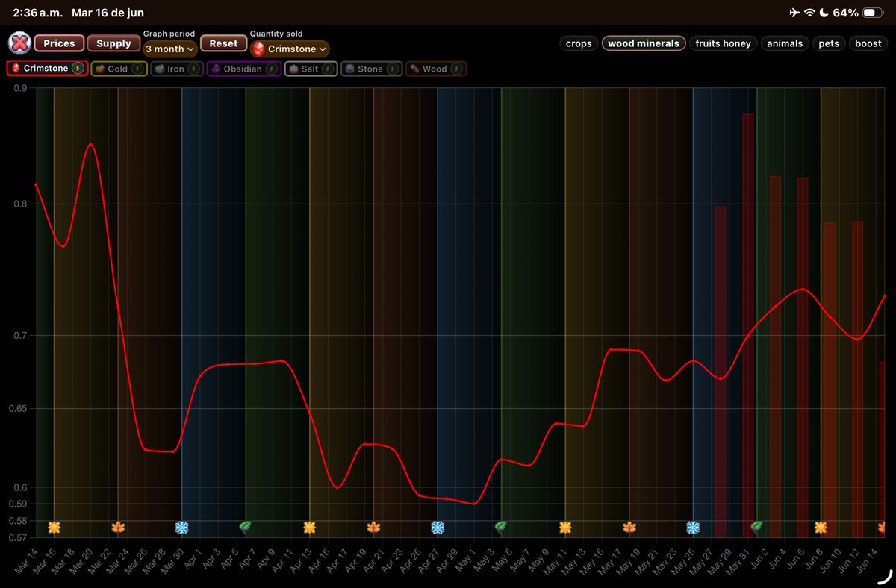Tap the moon focus icon in the status bar
The width and height of the screenshot is (896, 588).
[823, 13]
